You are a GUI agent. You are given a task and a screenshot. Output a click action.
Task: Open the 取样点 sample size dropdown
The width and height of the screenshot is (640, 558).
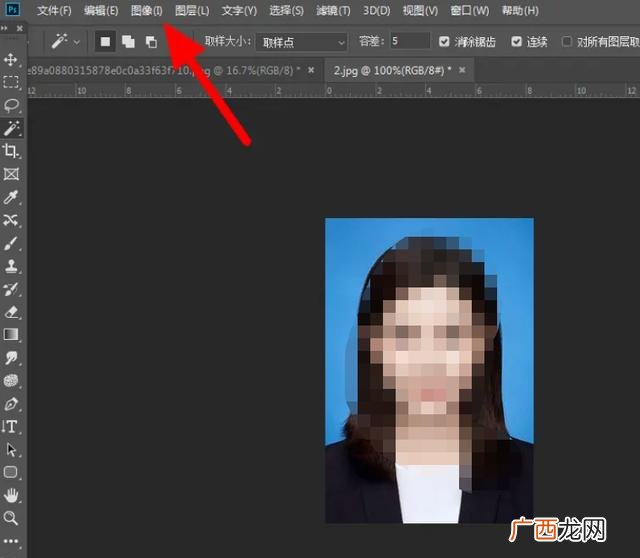pos(302,42)
